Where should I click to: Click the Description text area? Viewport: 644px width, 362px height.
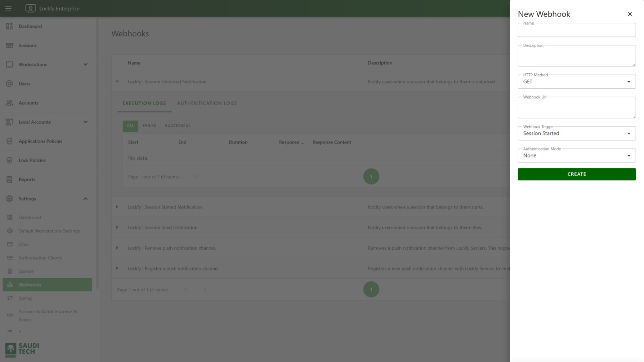click(x=577, y=56)
